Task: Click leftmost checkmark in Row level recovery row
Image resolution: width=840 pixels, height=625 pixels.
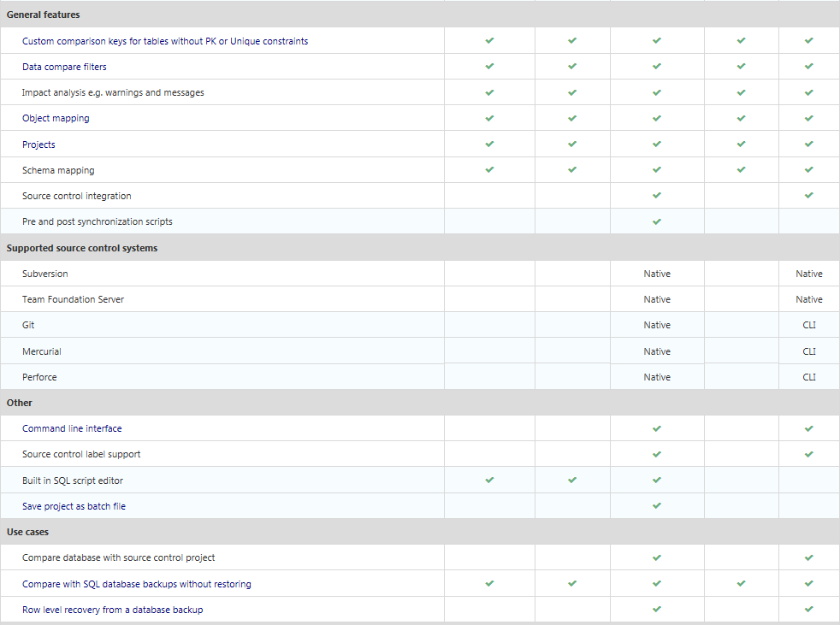Action: point(656,610)
